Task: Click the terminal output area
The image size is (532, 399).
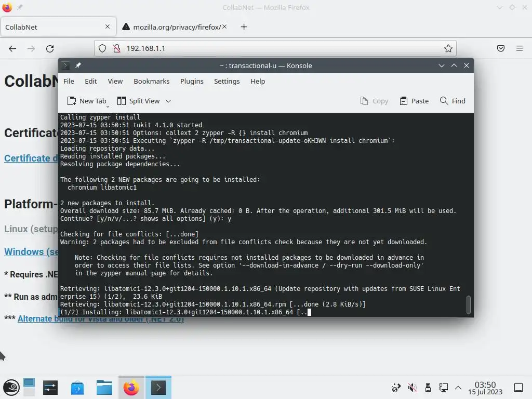Action: (262, 215)
